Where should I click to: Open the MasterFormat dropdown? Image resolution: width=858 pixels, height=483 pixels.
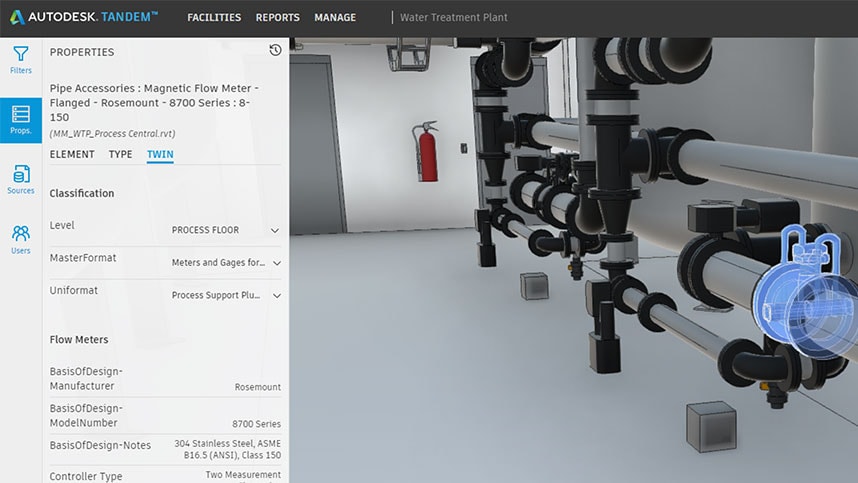pos(226,263)
